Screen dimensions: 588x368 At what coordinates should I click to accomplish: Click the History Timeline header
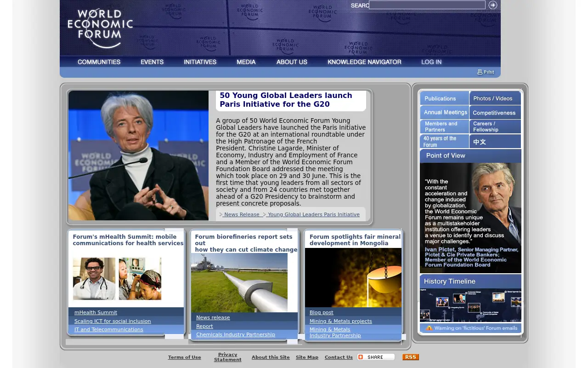pyautogui.click(x=470, y=281)
